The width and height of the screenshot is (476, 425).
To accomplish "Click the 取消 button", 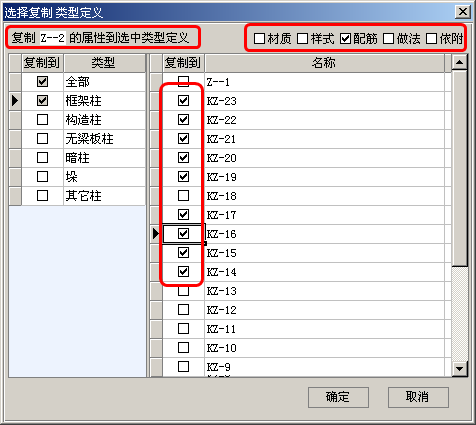I will pos(418,397).
